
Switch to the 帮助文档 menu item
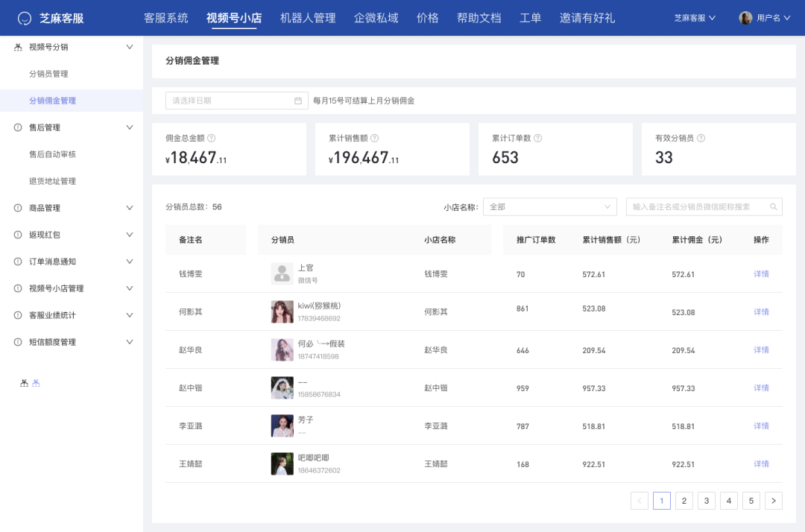[x=479, y=17]
